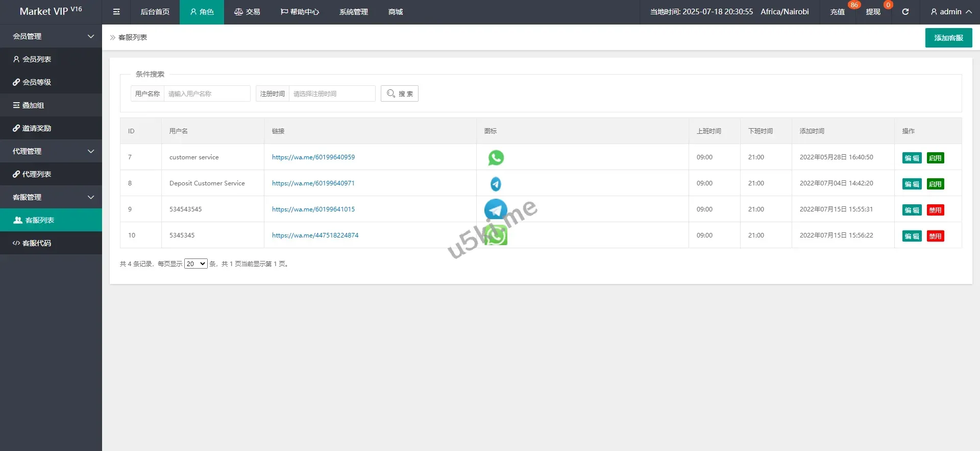The width and height of the screenshot is (980, 451).
Task: Click WhatsApp icon for customer service row
Action: point(496,157)
